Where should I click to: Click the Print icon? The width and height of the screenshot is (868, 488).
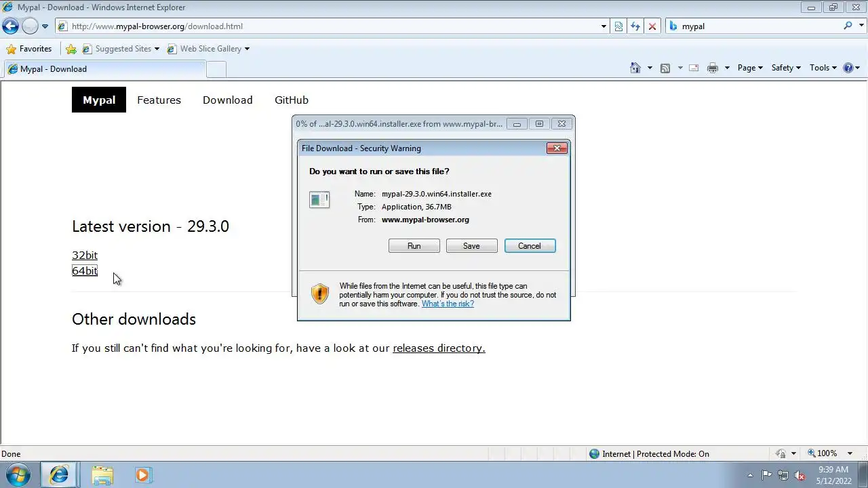point(713,68)
